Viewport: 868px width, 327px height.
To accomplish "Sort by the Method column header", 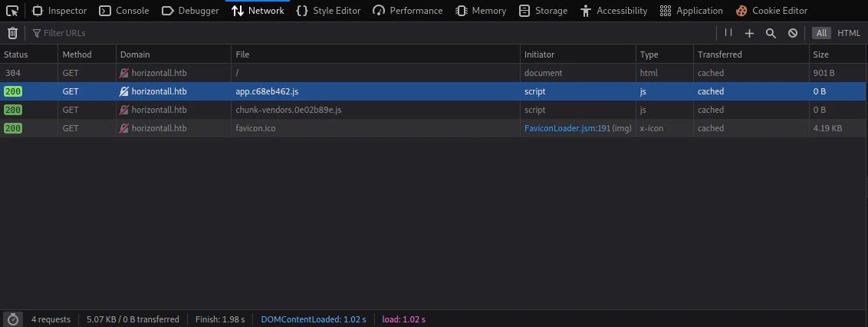I will pos(87,54).
